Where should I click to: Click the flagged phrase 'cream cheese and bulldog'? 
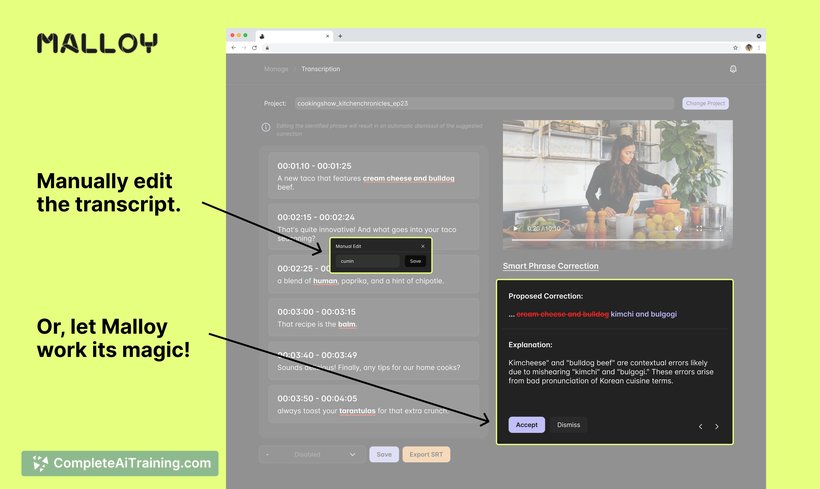click(x=408, y=178)
